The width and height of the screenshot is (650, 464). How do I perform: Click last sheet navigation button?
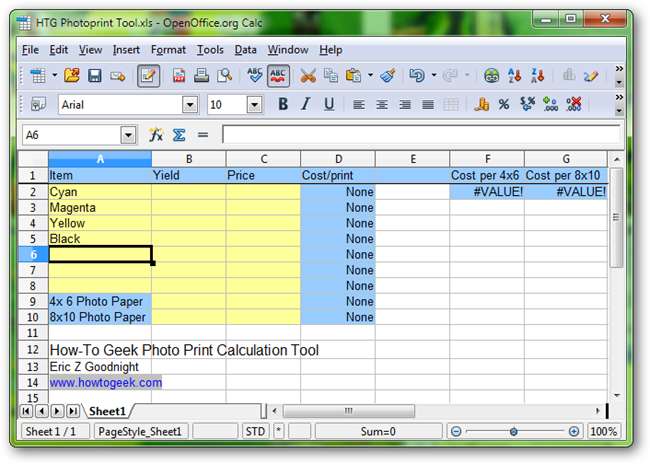(73, 411)
